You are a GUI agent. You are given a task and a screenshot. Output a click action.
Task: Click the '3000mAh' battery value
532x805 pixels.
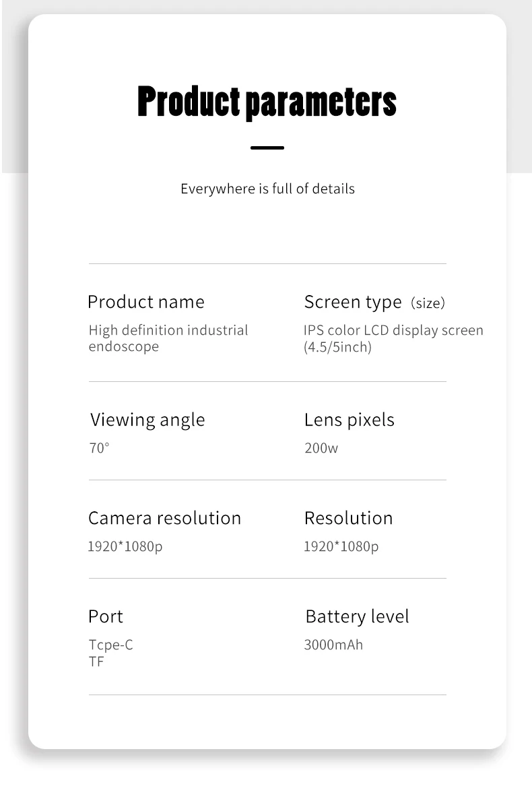(333, 645)
